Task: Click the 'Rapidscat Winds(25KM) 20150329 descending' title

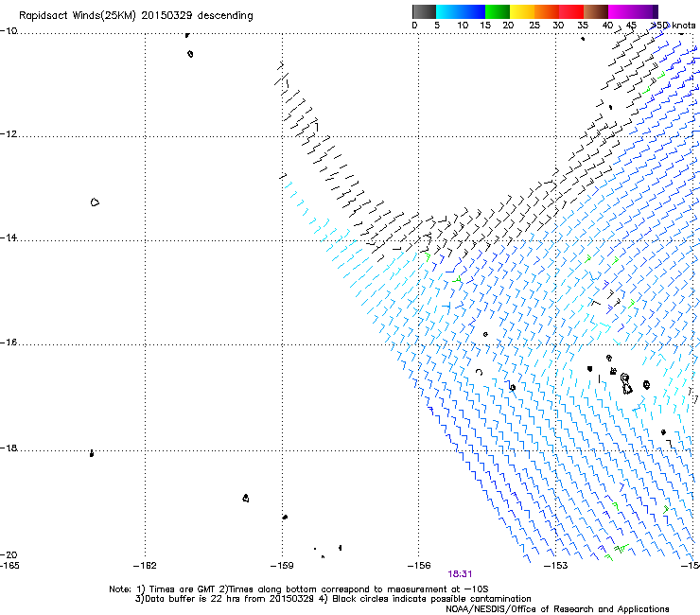Action: 135,16
